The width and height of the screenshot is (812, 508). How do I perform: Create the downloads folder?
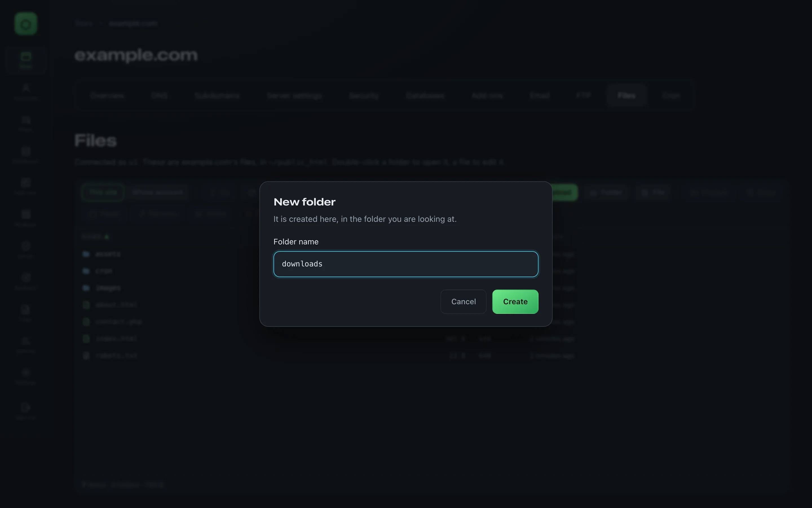point(515,302)
